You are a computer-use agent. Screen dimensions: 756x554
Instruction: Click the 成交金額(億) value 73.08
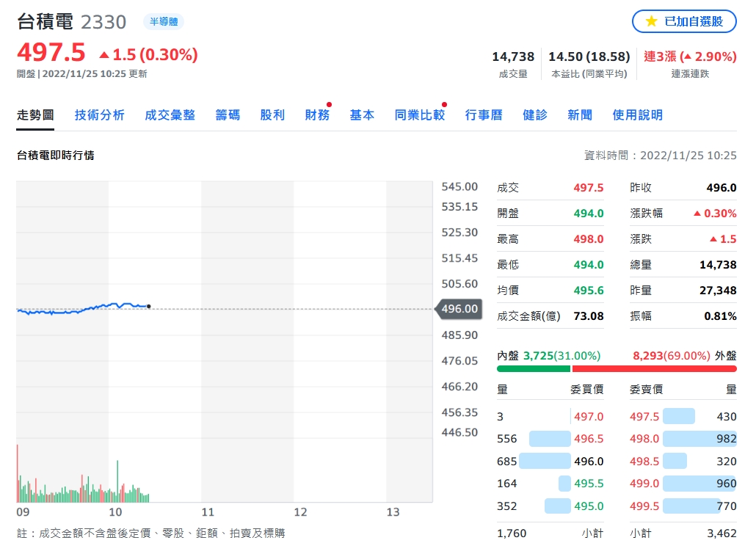(588, 316)
